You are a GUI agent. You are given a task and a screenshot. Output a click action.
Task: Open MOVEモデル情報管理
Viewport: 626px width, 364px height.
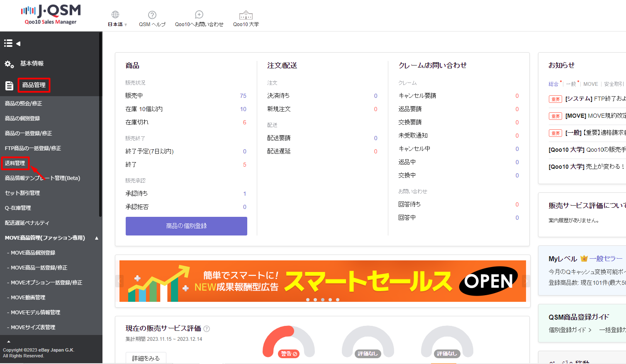tap(35, 313)
